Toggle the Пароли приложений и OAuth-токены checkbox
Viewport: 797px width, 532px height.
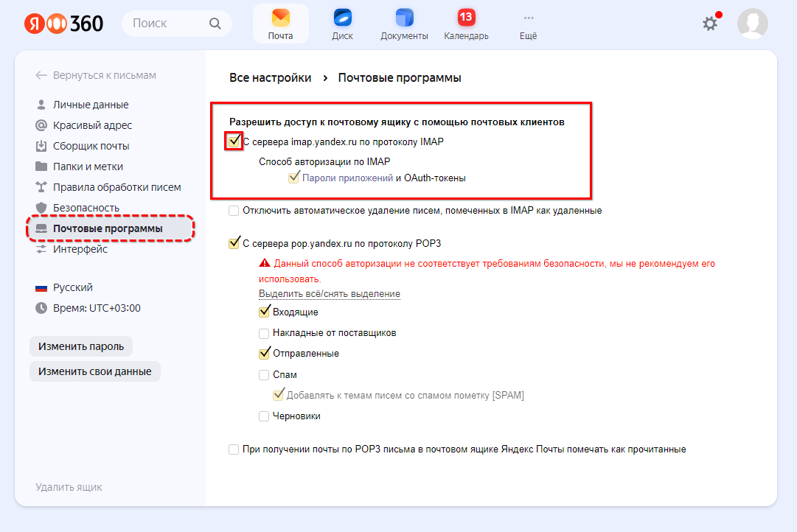point(293,178)
